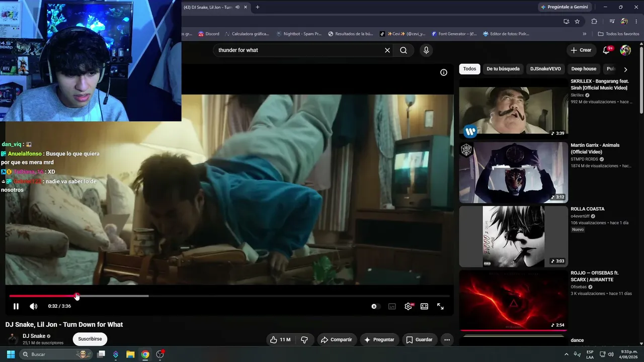Image resolution: width=644 pixels, height=362 pixels.
Task: Open the 'Todos los favoritos' folder
Action: click(x=618, y=34)
